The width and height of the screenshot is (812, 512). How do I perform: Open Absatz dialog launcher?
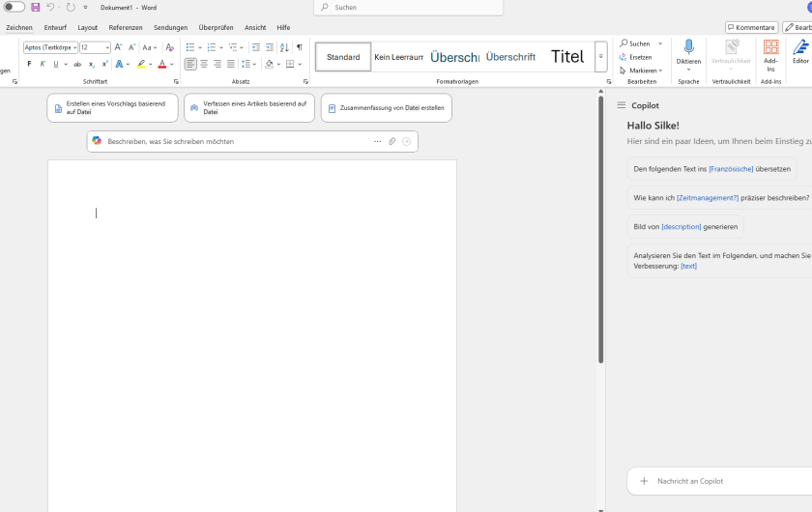click(x=305, y=81)
